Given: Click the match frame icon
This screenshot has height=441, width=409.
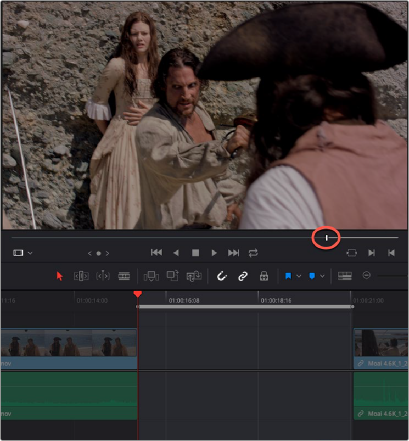Looking at the screenshot, I should [352, 253].
